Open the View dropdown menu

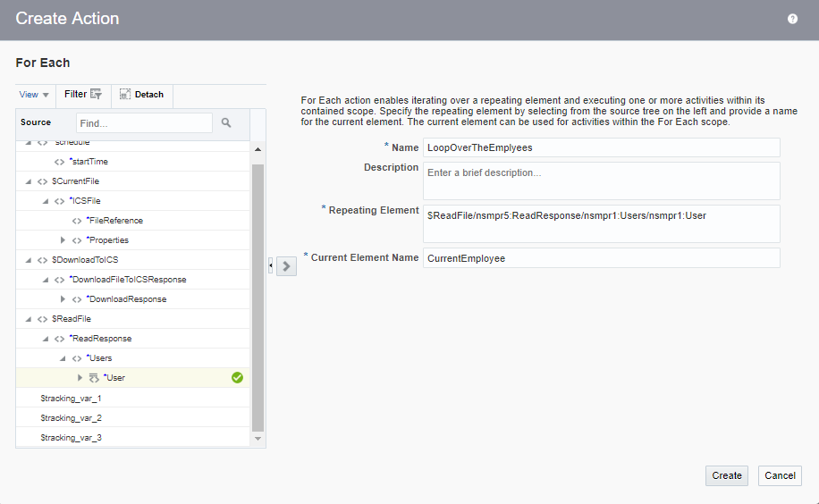[34, 95]
